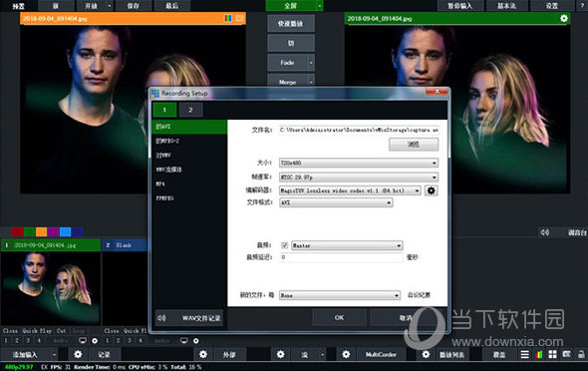This screenshot has height=371, width=588.
Task: Toggle Audio button for input 1
Action: pyautogui.click(x=61, y=341)
